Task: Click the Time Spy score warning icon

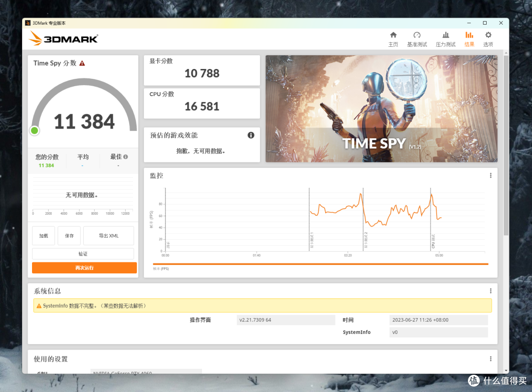Action: point(82,64)
